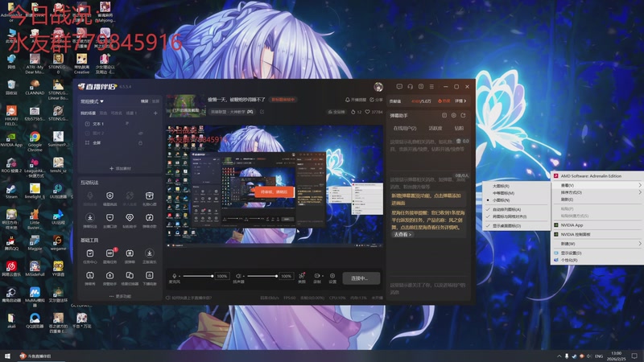Screen dimensions: 644x362
Task: Open the 任务中心 tool in 基础工具
Action: coord(90,253)
